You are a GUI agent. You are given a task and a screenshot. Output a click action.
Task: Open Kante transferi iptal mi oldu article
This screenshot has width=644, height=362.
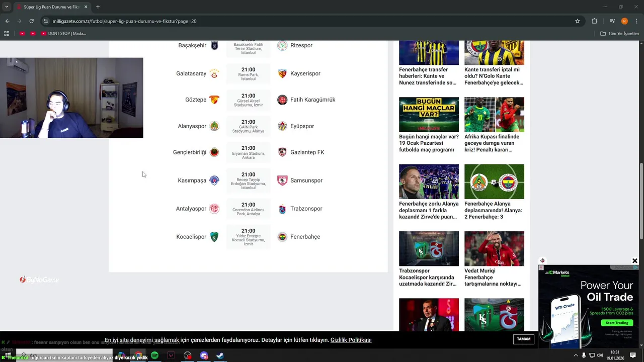494,76
